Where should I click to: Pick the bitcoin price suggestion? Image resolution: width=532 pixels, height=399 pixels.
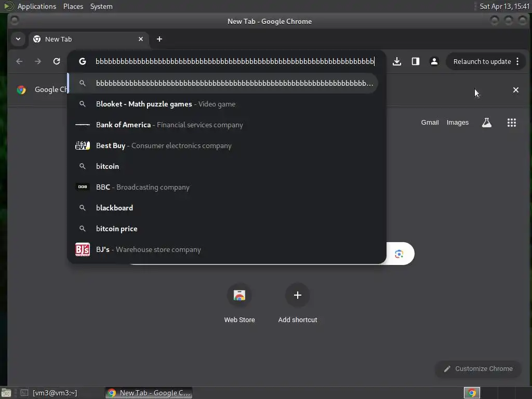[x=222, y=229]
